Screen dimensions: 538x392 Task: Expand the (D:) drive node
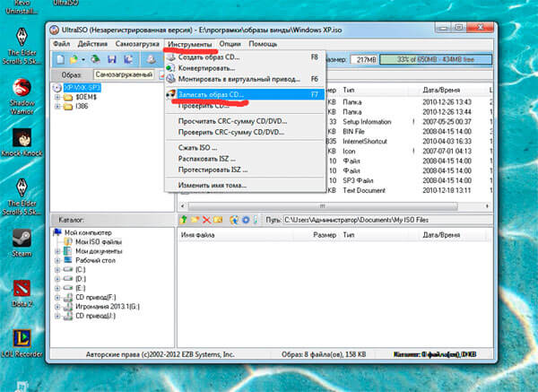click(57, 279)
